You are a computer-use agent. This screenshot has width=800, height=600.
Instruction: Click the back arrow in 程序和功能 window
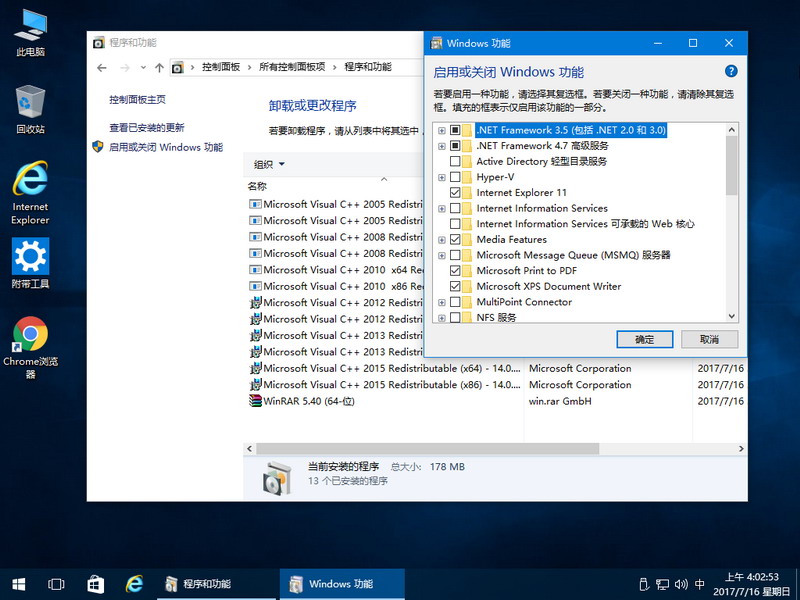102,67
